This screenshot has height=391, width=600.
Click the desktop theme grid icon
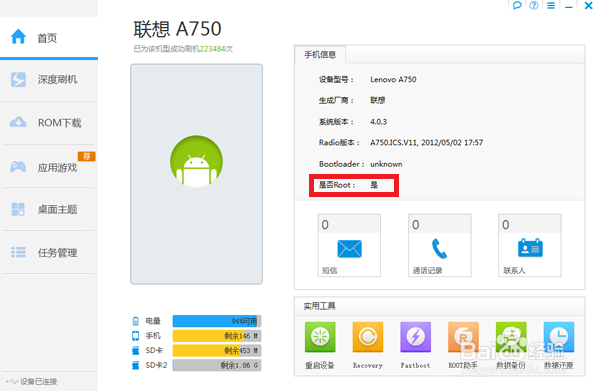pyautogui.click(x=18, y=209)
